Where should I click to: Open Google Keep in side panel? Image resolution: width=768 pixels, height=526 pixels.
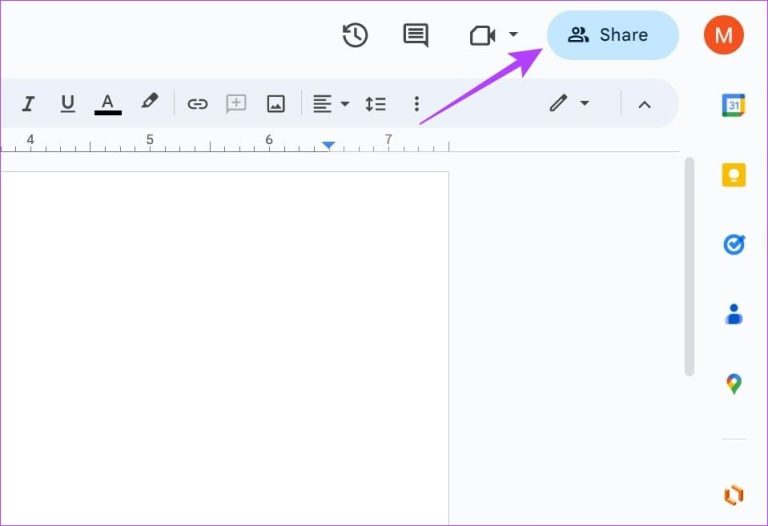(733, 174)
